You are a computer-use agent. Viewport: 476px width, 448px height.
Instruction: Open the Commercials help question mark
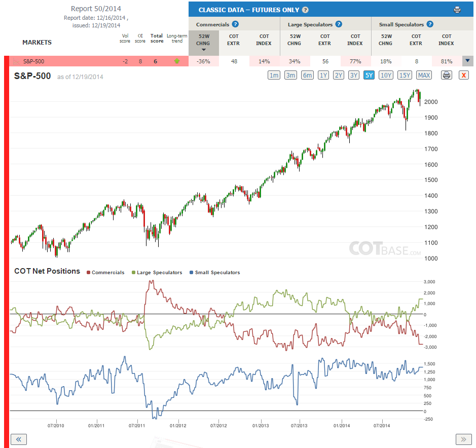click(235, 24)
